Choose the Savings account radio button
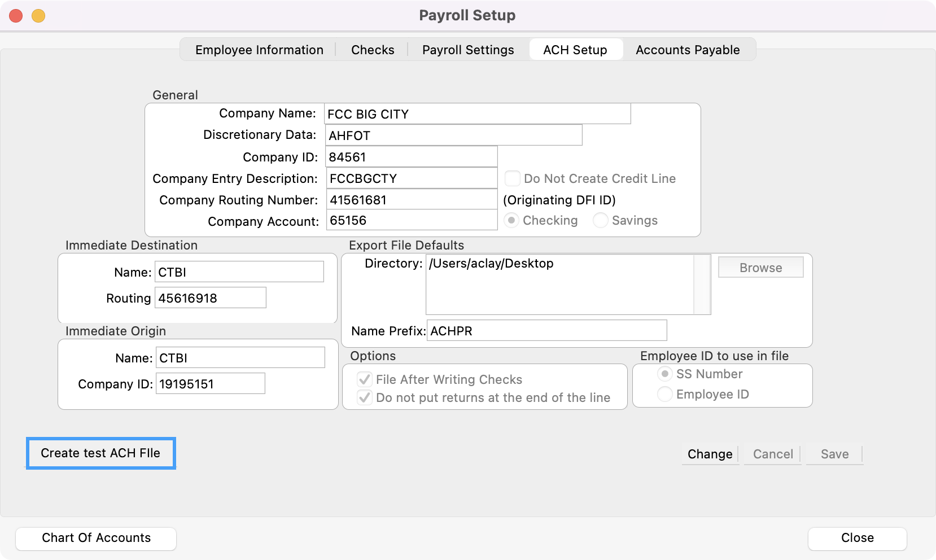 601,220
